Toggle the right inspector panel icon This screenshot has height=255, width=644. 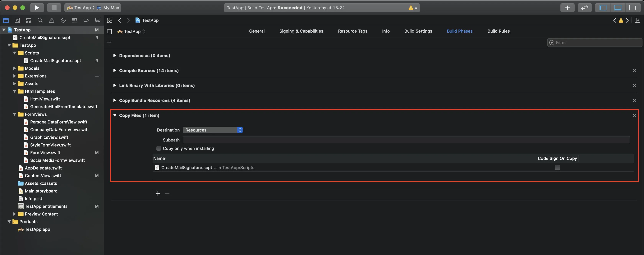[632, 7]
